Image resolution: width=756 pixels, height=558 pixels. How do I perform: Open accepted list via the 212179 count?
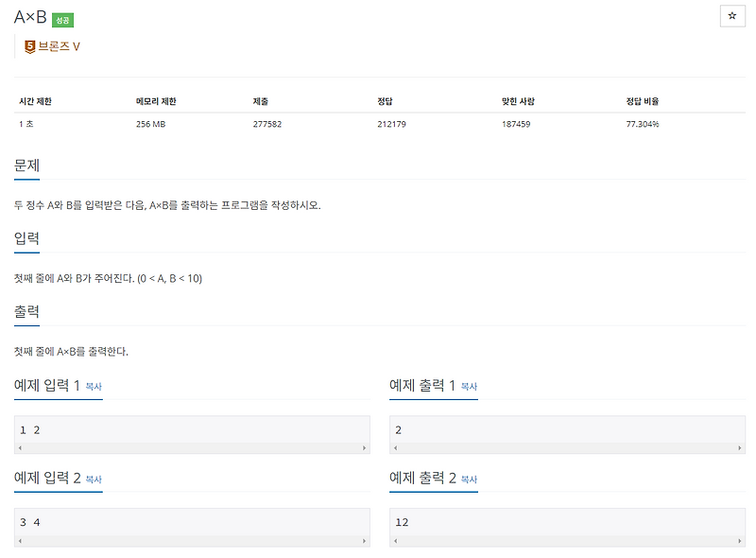pos(389,122)
